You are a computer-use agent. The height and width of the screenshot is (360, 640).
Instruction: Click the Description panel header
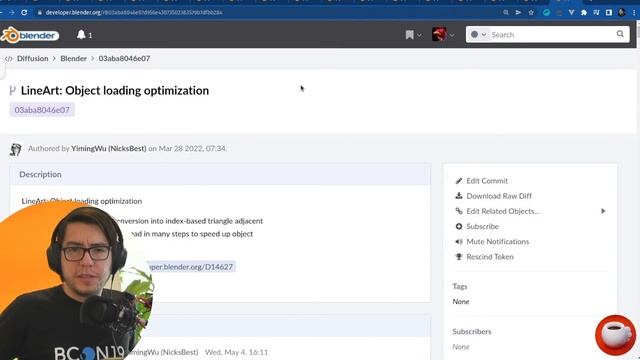(220, 174)
